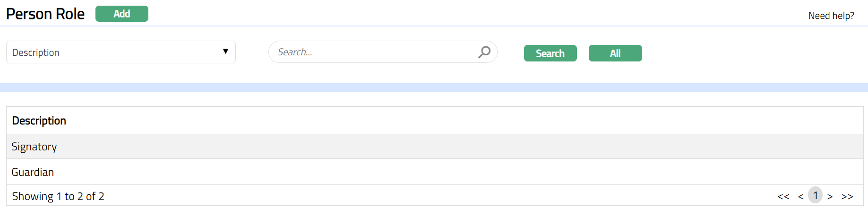Click the magnifying glass search icon
Screen dimensions: 868x209
click(x=484, y=52)
